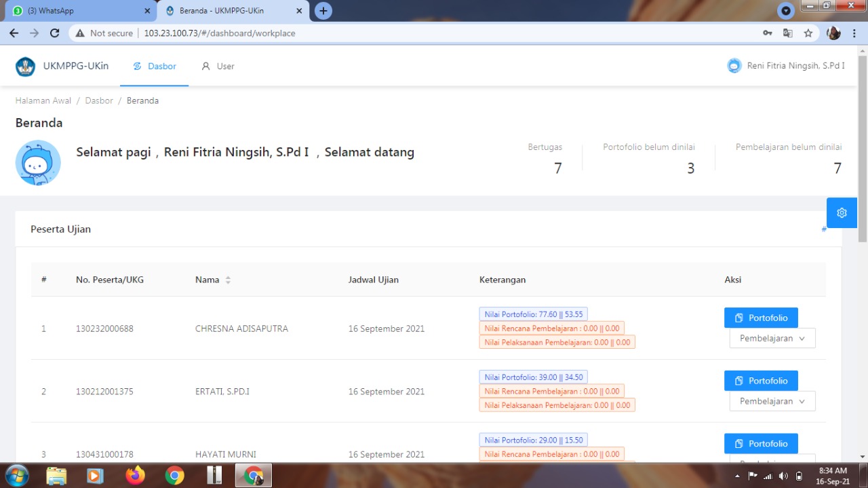
Task: Click the Portofolio belum dinilai count 3
Action: (690, 168)
